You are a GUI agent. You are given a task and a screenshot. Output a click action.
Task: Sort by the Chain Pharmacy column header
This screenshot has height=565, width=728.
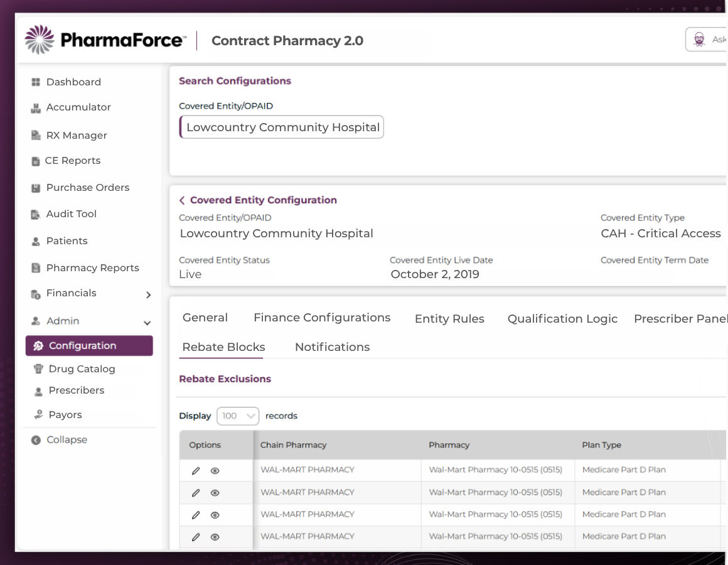click(x=294, y=444)
